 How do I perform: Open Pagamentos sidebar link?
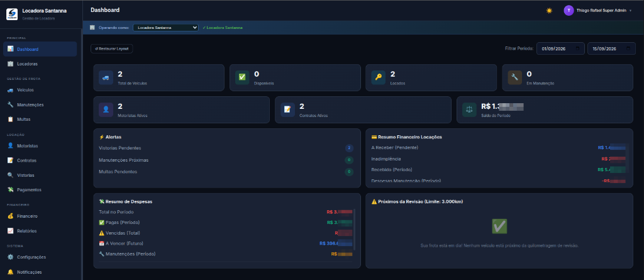40,189
